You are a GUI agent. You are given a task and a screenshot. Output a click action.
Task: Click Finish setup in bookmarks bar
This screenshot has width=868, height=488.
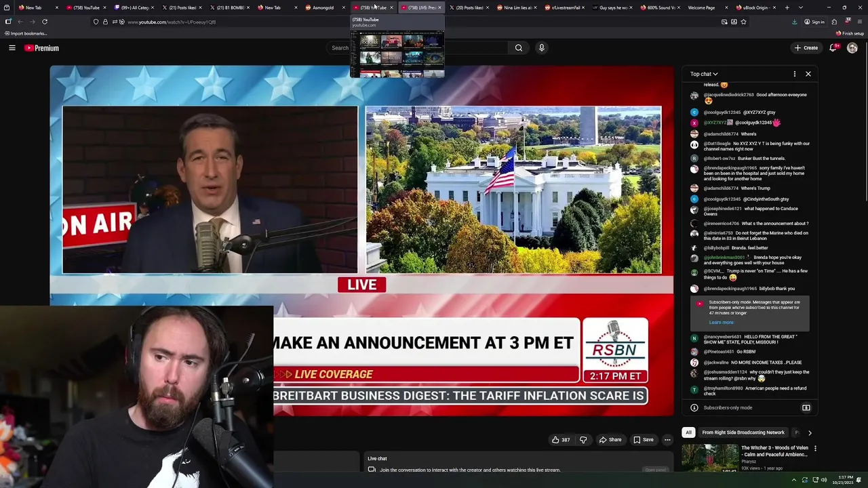tap(850, 33)
